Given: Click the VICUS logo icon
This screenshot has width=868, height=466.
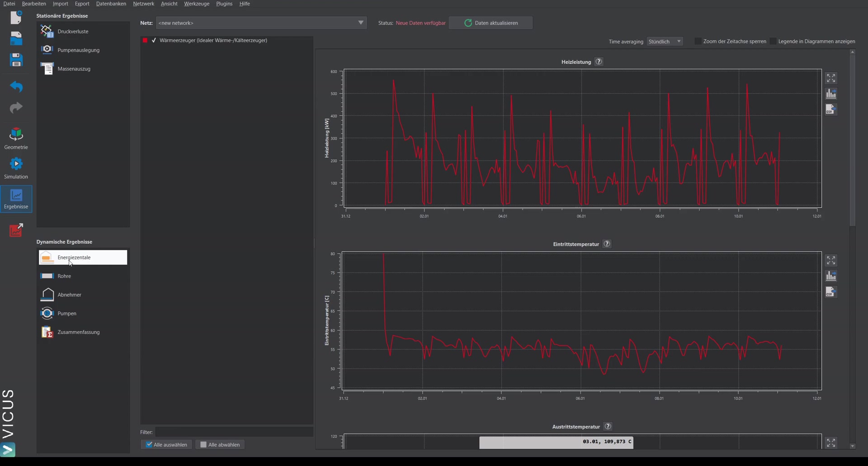Looking at the screenshot, I should point(8,450).
